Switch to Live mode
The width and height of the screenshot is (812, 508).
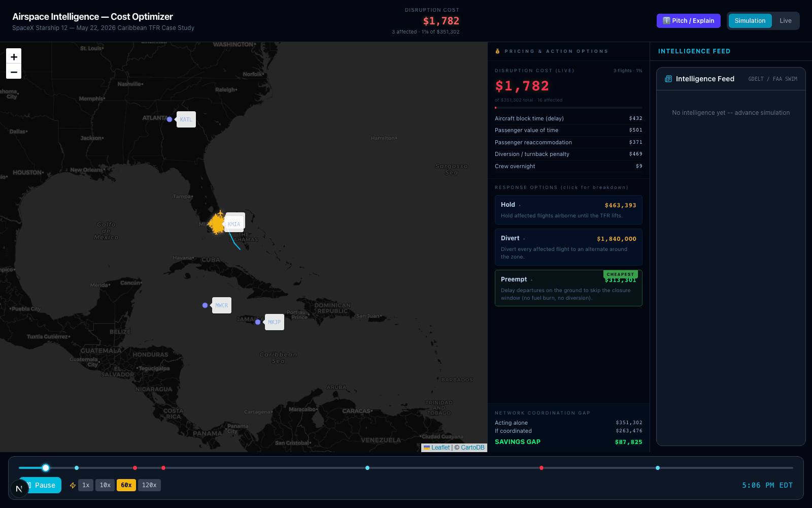pyautogui.click(x=785, y=21)
